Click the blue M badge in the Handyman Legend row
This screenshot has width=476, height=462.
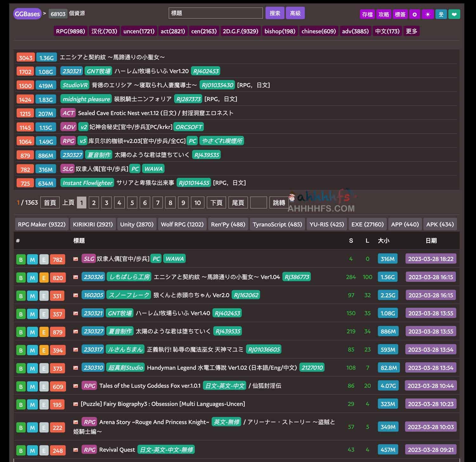(x=32, y=368)
